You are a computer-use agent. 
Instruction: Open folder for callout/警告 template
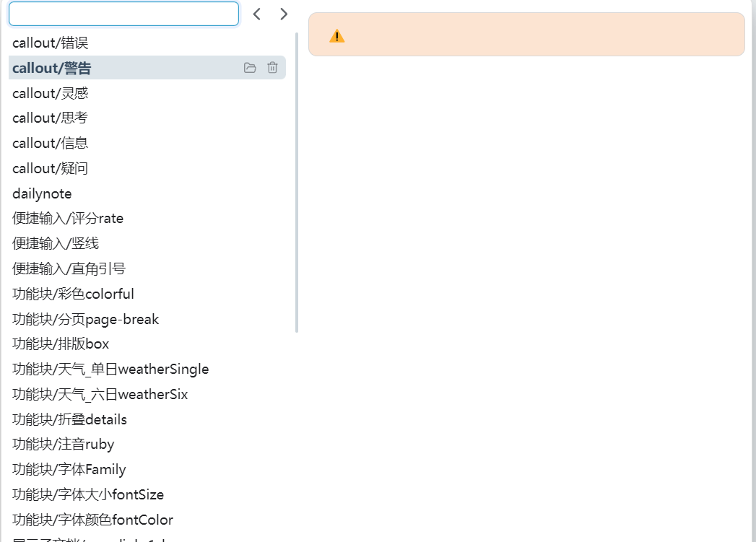[x=250, y=68]
